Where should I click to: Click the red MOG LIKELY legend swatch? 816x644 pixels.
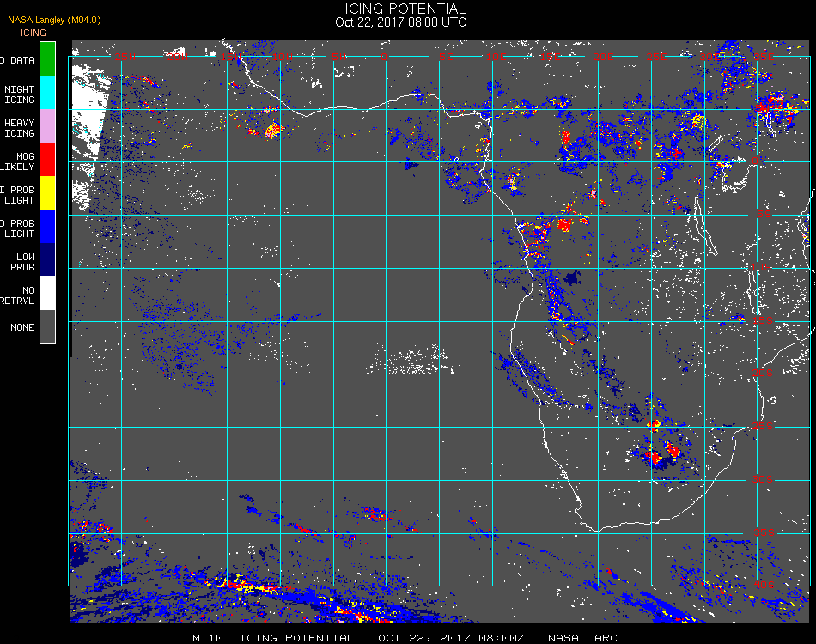[x=47, y=159]
